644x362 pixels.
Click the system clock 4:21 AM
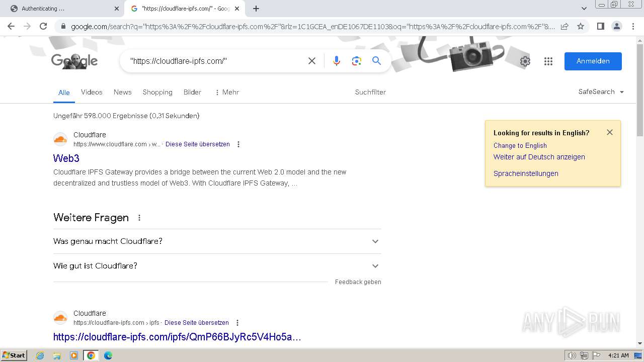(x=618, y=355)
